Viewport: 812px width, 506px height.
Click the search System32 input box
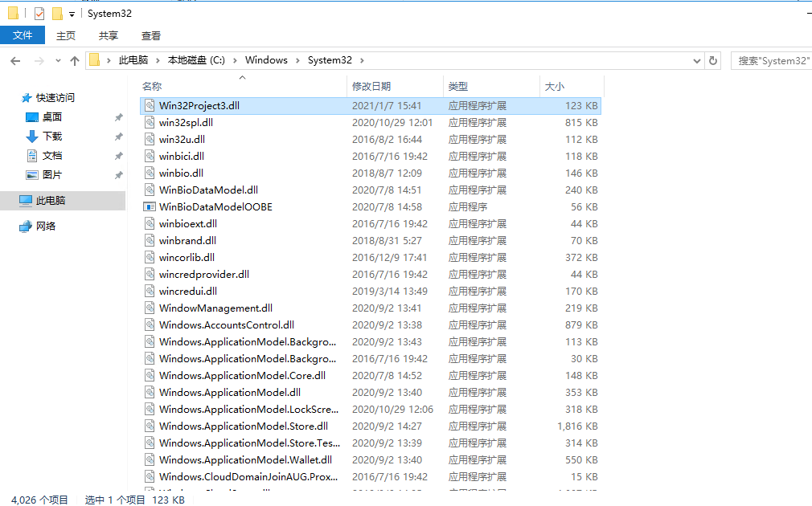772,61
